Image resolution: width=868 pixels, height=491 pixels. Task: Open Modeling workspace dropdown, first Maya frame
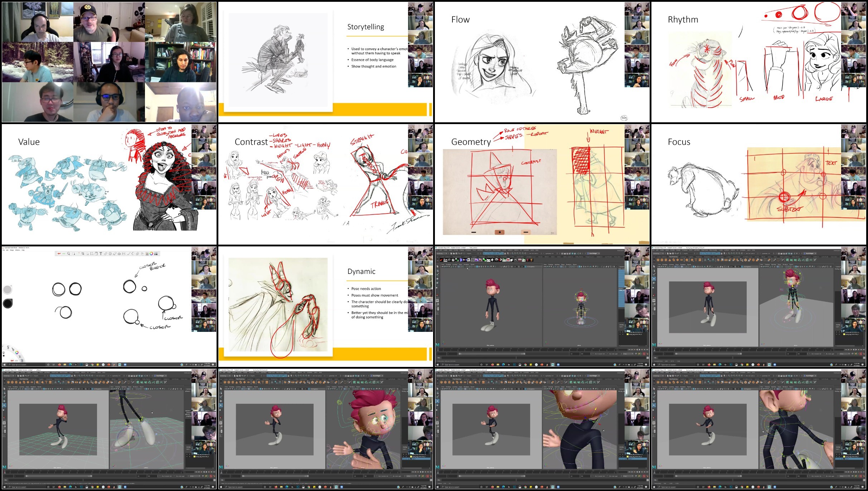click(x=442, y=254)
